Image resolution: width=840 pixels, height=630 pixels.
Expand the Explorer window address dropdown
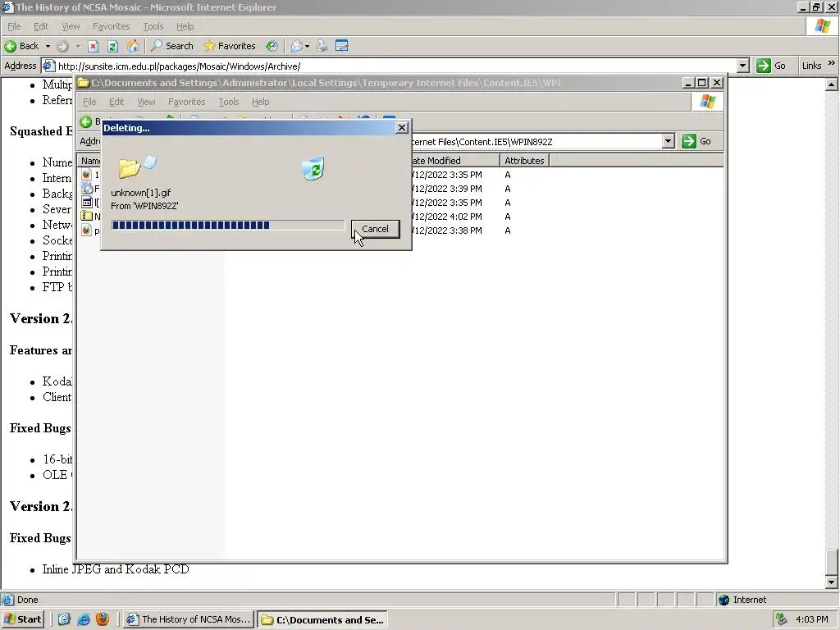pos(668,141)
